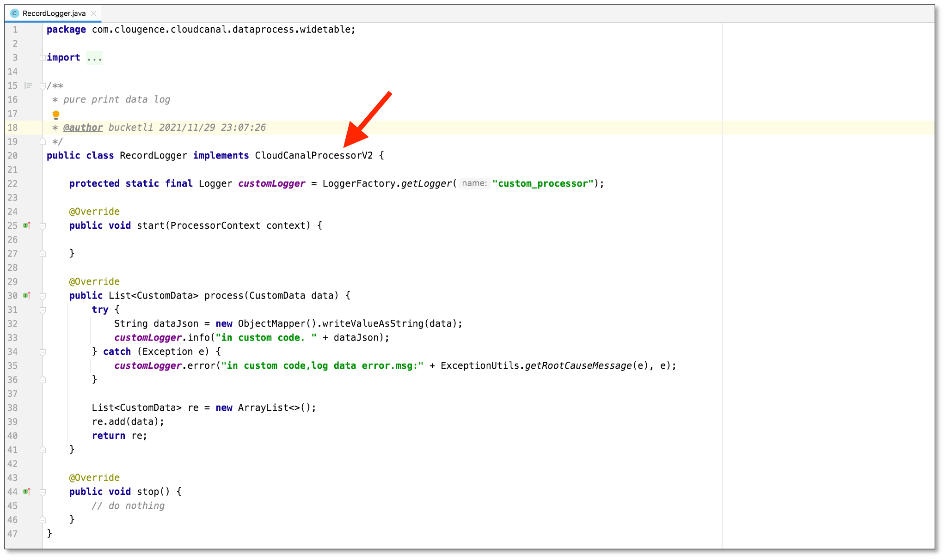Collapse the process method fold at line 30
945x560 pixels.
[43, 295]
